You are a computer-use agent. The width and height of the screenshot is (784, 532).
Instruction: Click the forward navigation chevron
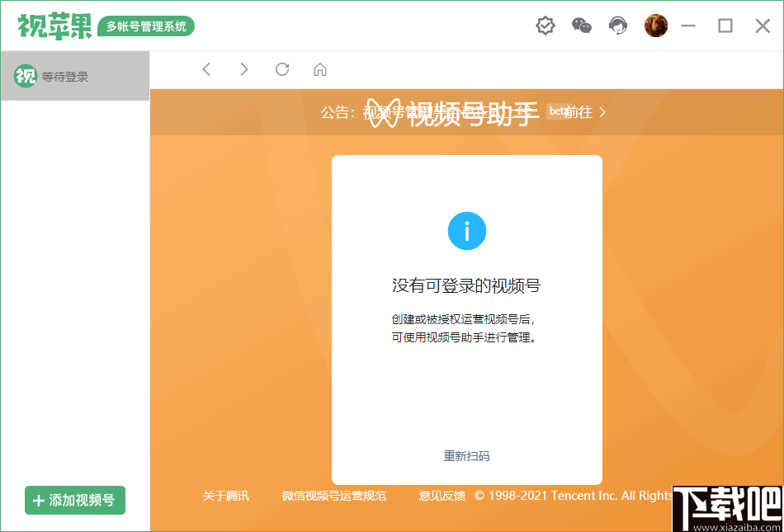[x=244, y=69]
